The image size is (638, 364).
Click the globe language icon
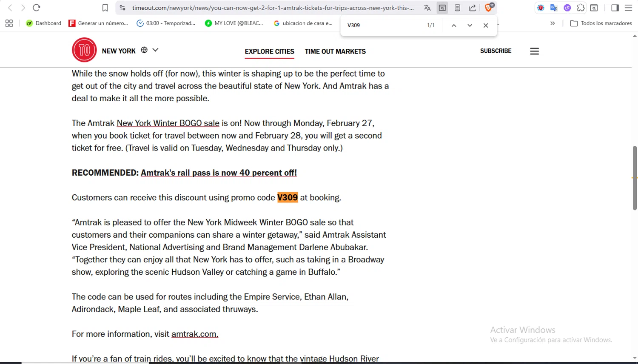coord(144,50)
